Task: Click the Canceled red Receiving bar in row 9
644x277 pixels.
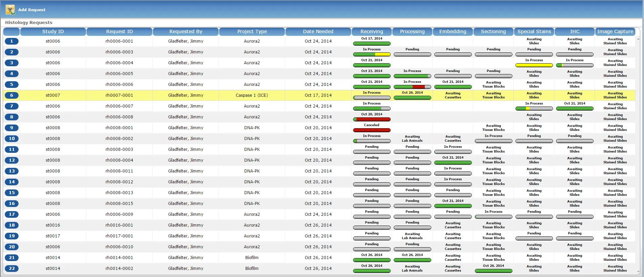Action: pos(372,130)
